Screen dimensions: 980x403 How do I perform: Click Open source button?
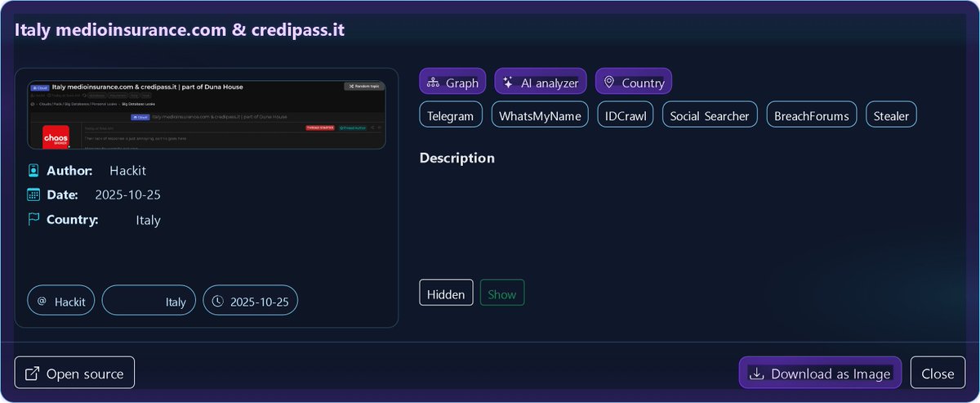coord(74,373)
